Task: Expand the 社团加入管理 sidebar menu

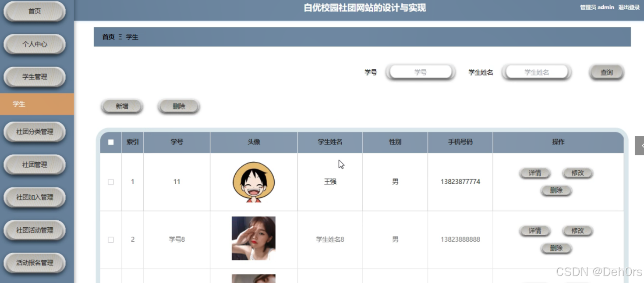Action: [x=35, y=197]
